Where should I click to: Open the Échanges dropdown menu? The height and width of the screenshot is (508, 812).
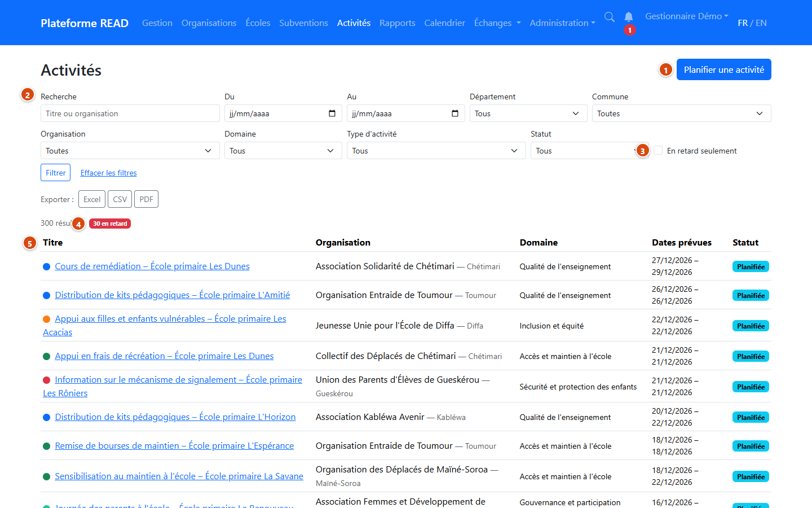(x=497, y=23)
